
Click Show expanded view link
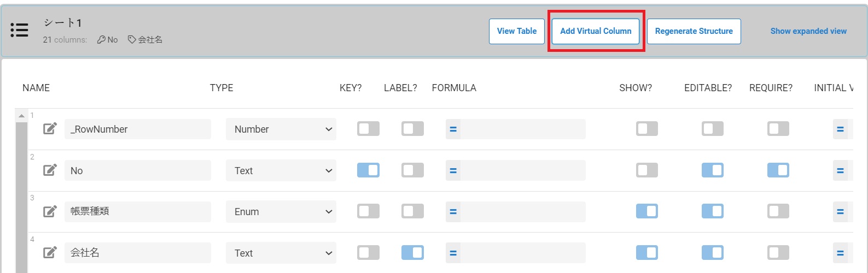(x=808, y=31)
